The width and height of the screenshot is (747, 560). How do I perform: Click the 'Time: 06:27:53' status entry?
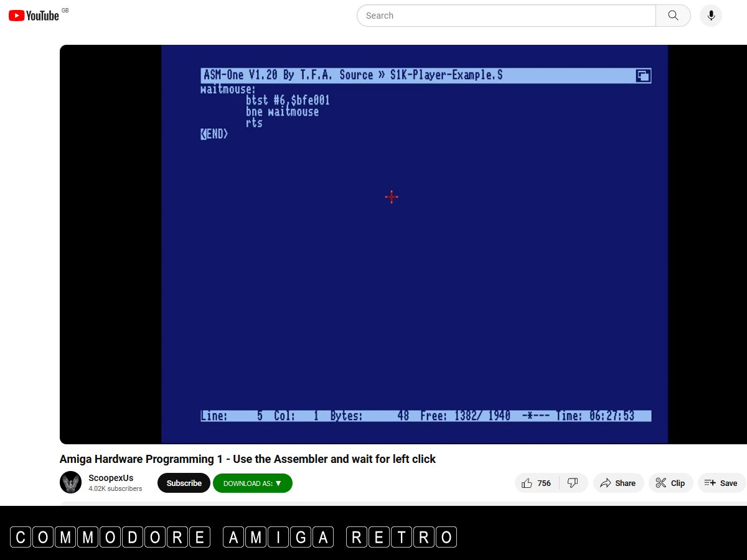point(596,416)
